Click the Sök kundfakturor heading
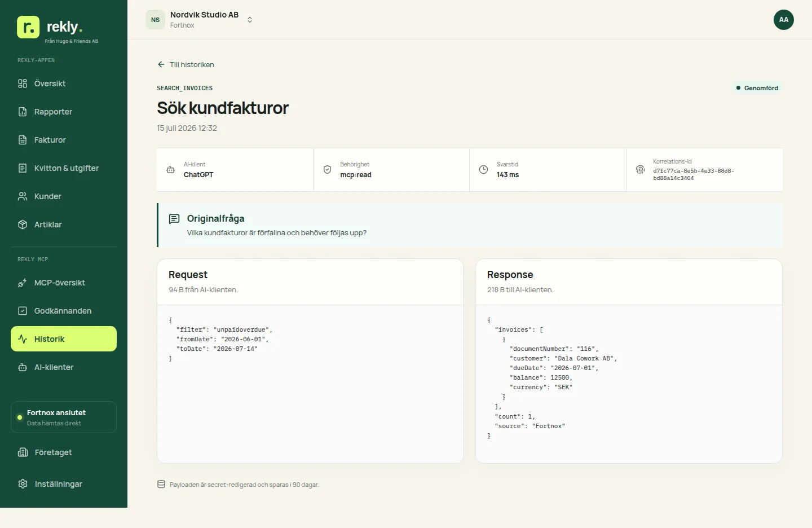 pyautogui.click(x=223, y=108)
